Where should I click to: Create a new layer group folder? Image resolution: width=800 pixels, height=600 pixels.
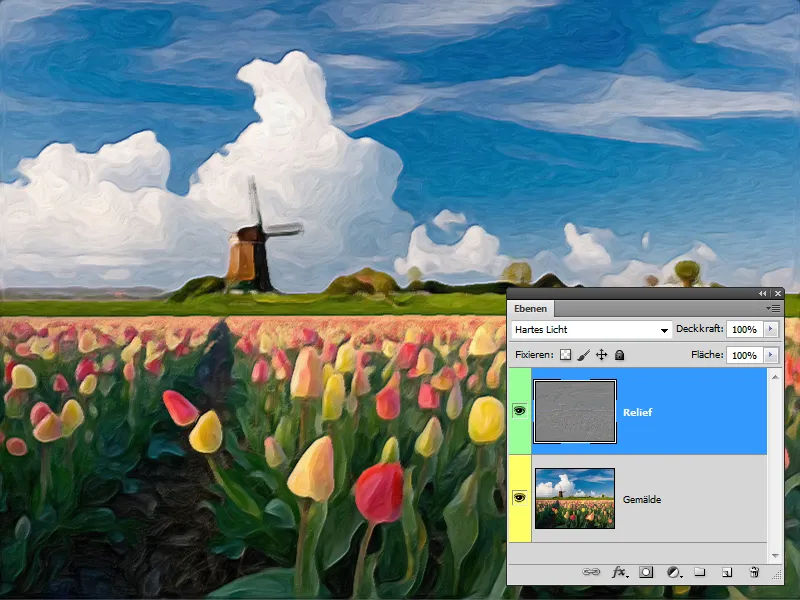[x=699, y=572]
